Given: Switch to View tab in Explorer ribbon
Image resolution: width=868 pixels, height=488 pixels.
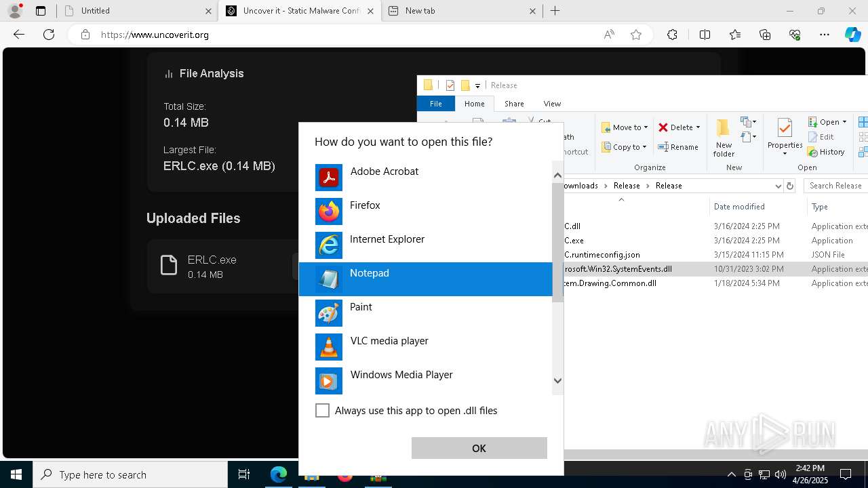Looking at the screenshot, I should click(552, 104).
